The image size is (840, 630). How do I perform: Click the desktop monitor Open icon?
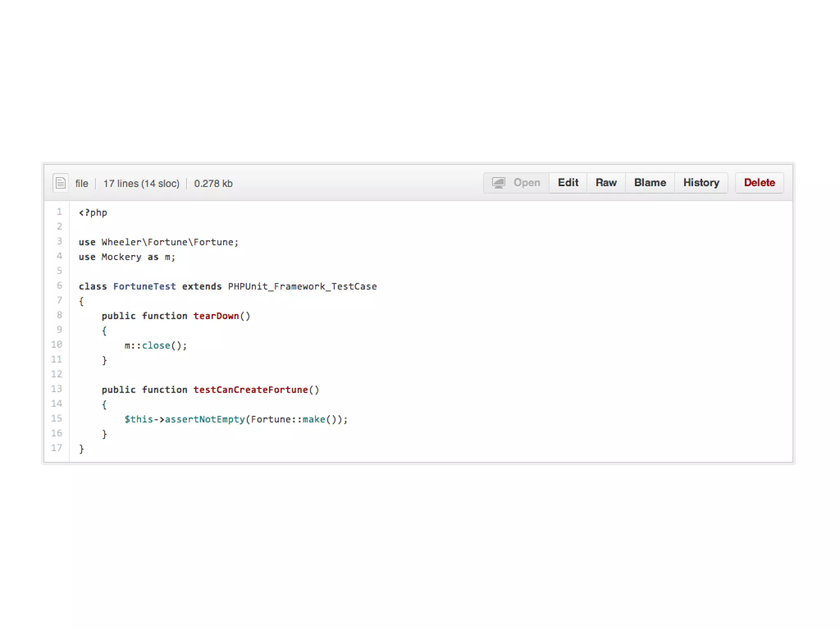[498, 183]
